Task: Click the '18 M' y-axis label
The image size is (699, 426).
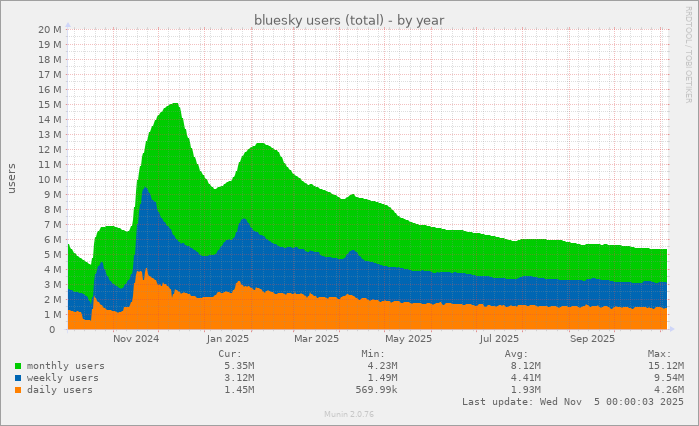Action: (x=50, y=59)
